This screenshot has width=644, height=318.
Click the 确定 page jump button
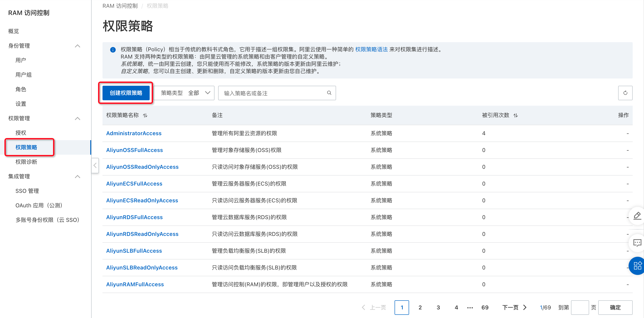click(615, 307)
